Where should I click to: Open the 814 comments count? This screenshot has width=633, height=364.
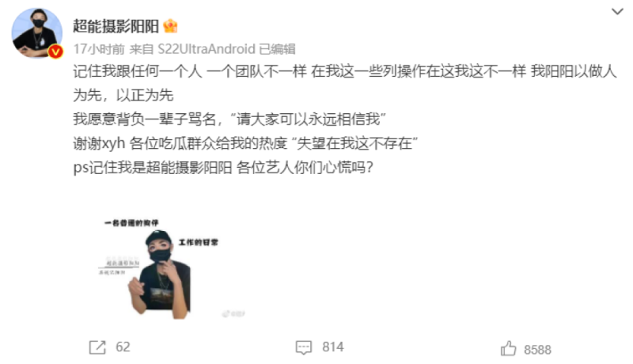click(332, 347)
